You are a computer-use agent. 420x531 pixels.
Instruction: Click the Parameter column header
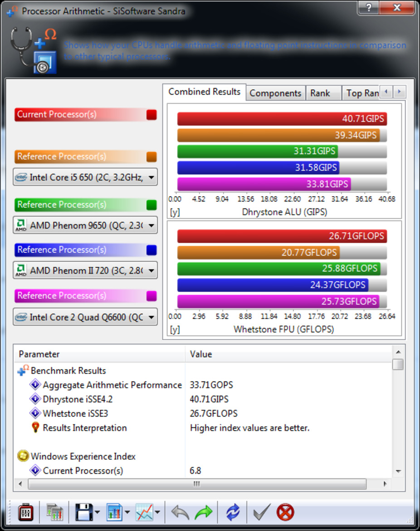click(x=99, y=354)
